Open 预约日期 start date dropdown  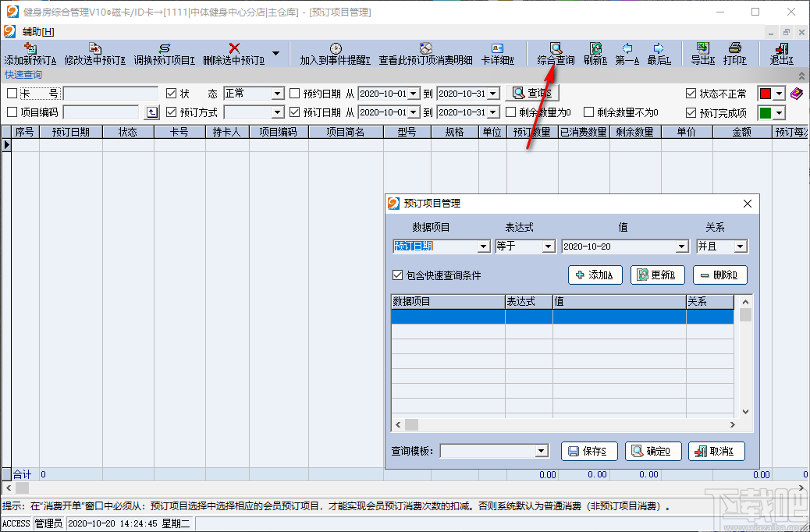click(414, 94)
